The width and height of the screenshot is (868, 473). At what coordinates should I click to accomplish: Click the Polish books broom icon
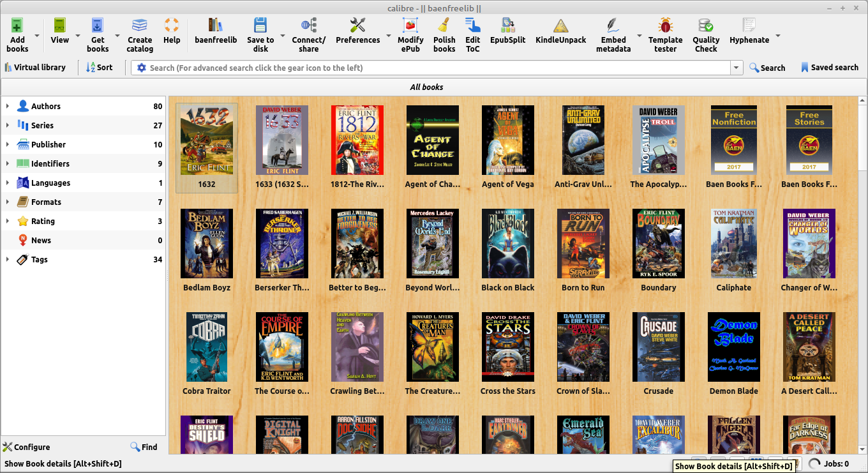click(x=444, y=26)
